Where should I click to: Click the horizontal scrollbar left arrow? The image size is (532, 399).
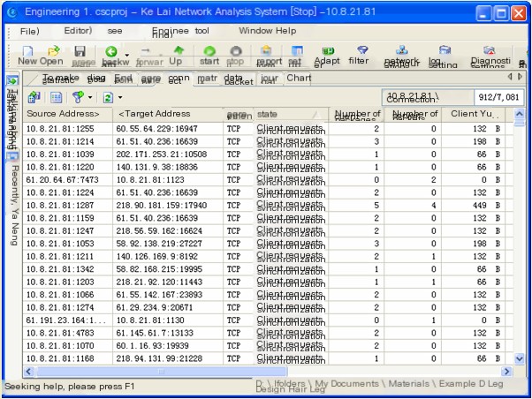point(28,372)
